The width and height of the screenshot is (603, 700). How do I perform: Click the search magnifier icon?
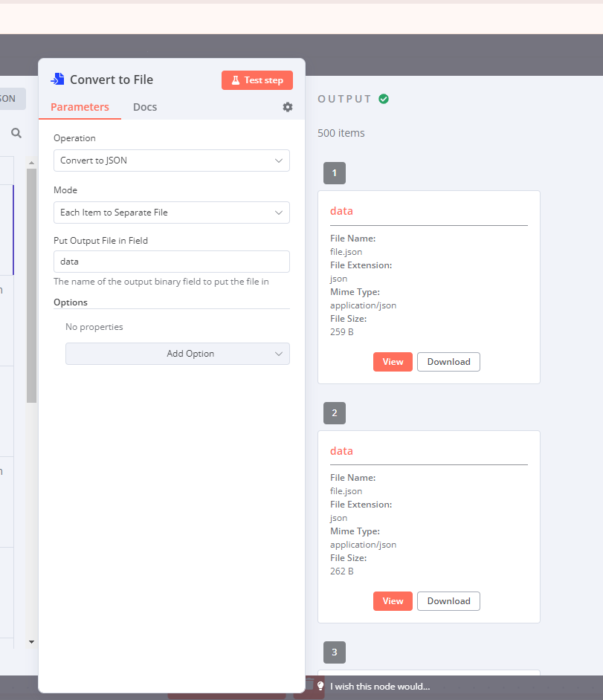pos(16,133)
